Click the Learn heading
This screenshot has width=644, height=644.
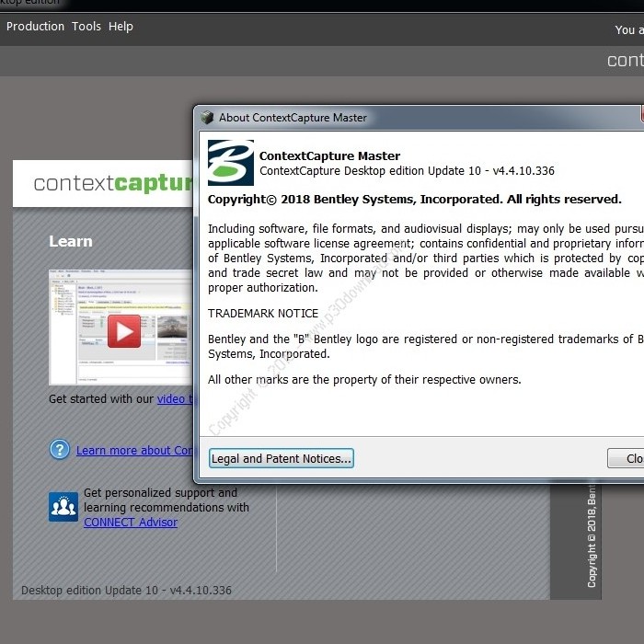71,241
